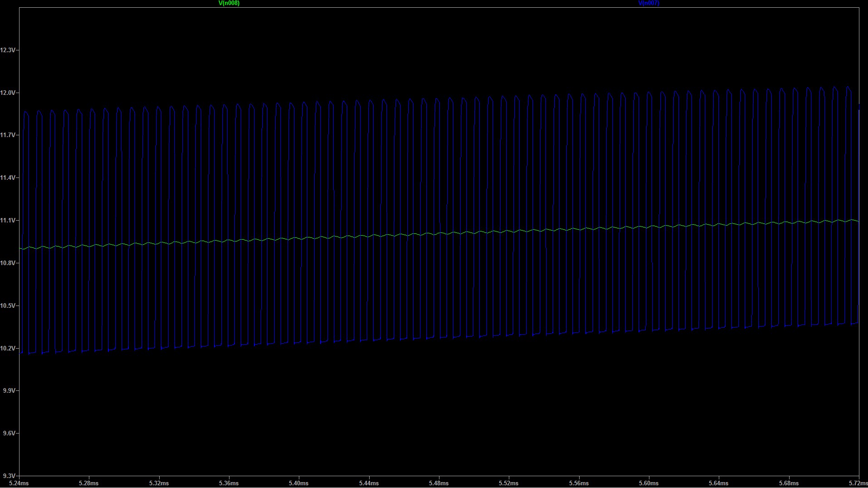Click the 9.6V vertical axis tick label
The height and width of the screenshot is (488, 868).
pyautogui.click(x=9, y=434)
